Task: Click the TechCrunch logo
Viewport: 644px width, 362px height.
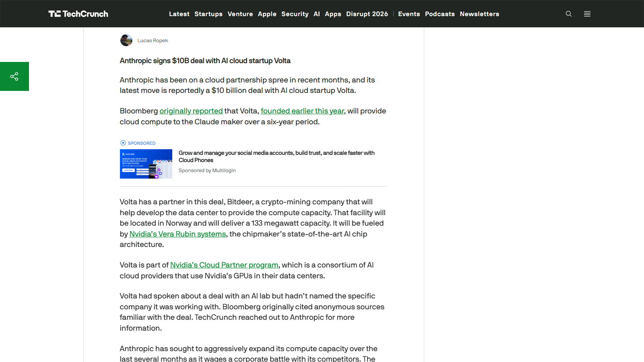Action: point(78,14)
